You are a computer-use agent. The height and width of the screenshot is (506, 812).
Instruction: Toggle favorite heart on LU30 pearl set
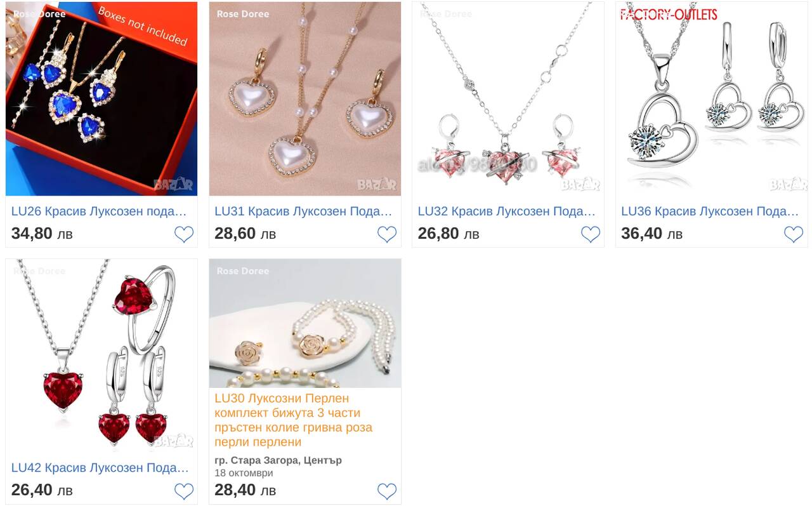coord(387,491)
